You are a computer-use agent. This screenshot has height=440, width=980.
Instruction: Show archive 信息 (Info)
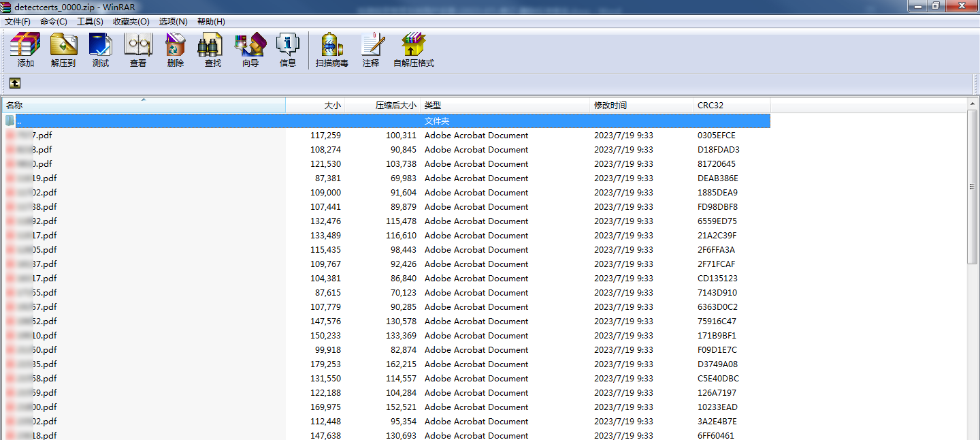click(x=288, y=50)
